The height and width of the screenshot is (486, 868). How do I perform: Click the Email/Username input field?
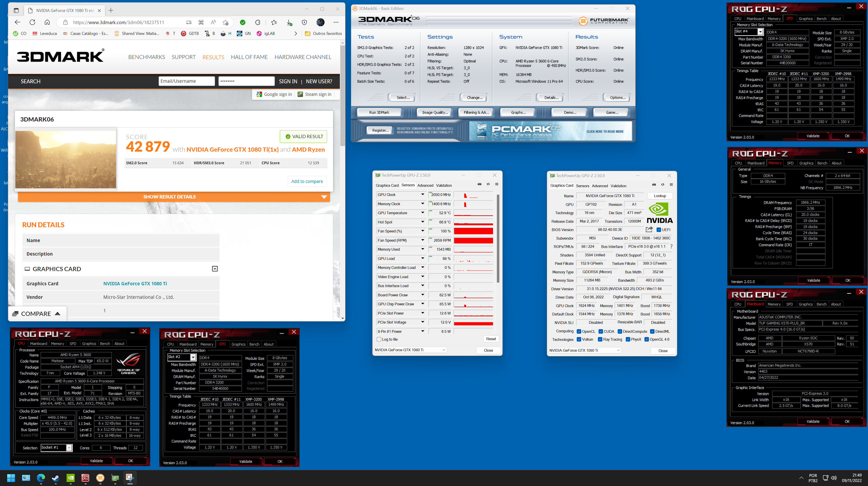[x=187, y=81]
